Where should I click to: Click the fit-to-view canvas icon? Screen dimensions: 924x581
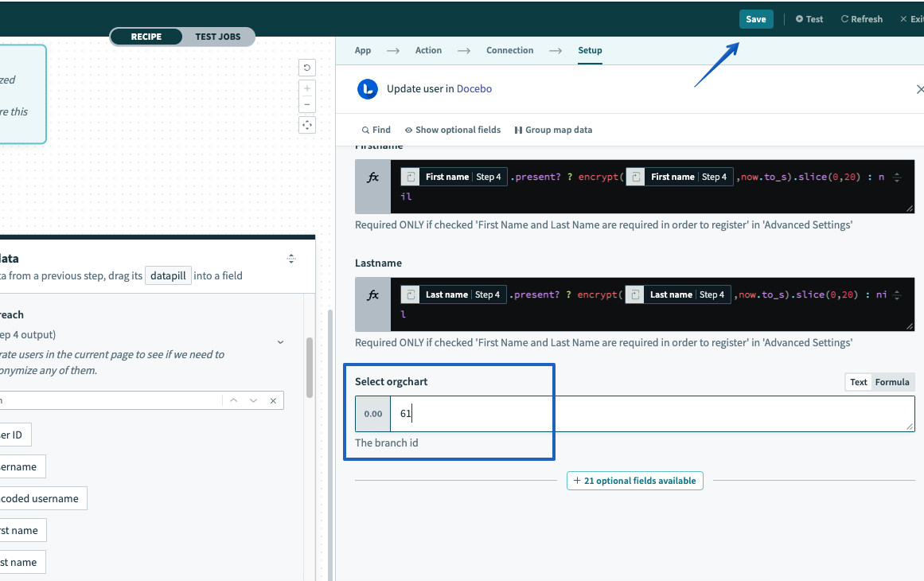306,125
